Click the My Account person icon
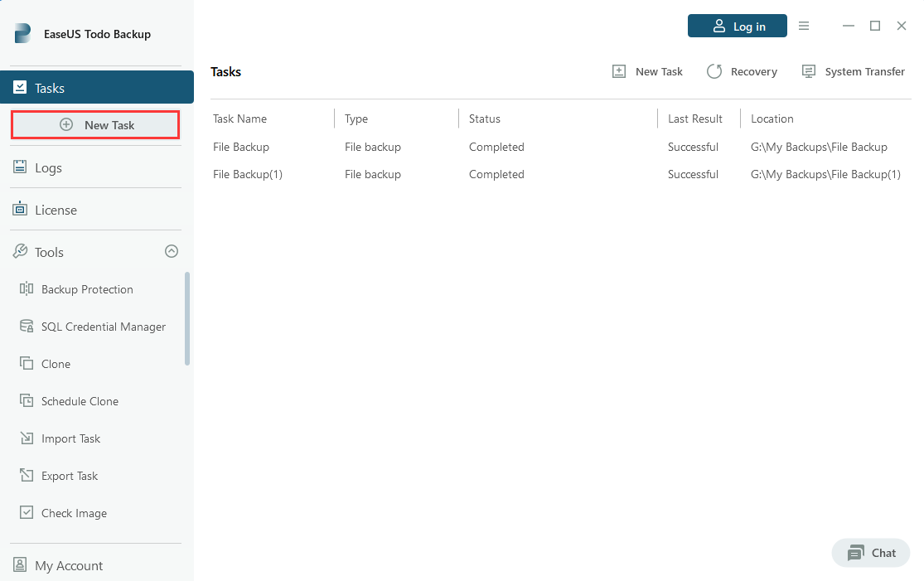This screenshot has height=581, width=924. pyautogui.click(x=20, y=564)
